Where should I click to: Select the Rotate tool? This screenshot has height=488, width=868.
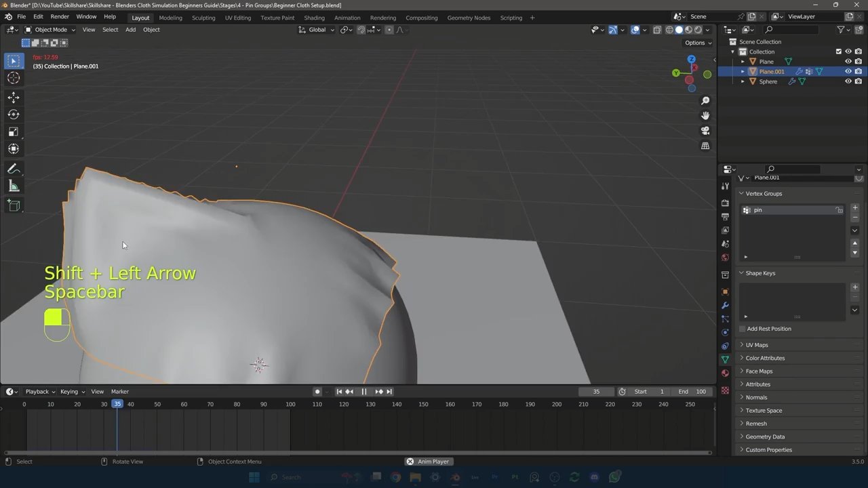14,115
